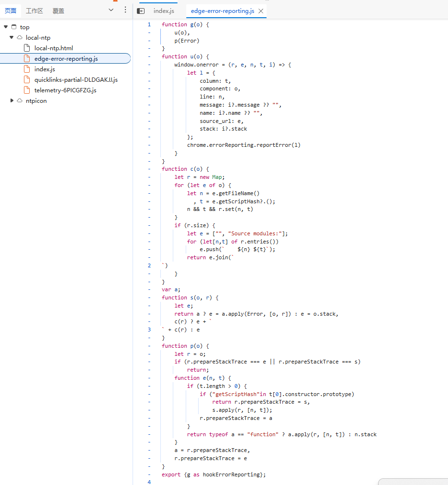Switch to the 页面 tab
448x485 pixels.
pos(11,11)
